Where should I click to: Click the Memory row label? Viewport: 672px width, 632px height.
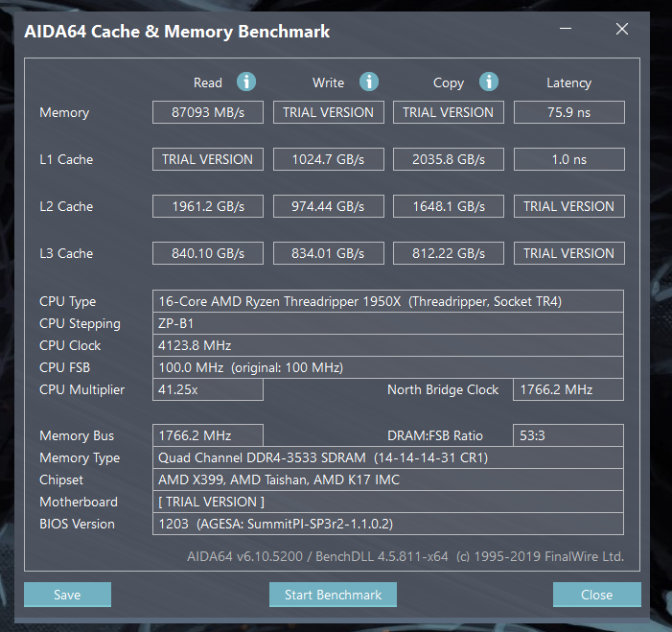pos(64,112)
